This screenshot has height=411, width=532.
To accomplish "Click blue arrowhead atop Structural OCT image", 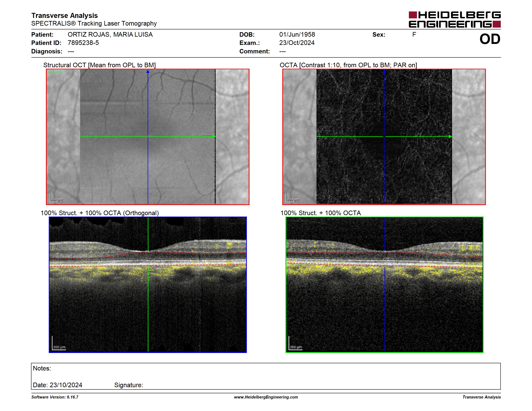I will pos(148,72).
